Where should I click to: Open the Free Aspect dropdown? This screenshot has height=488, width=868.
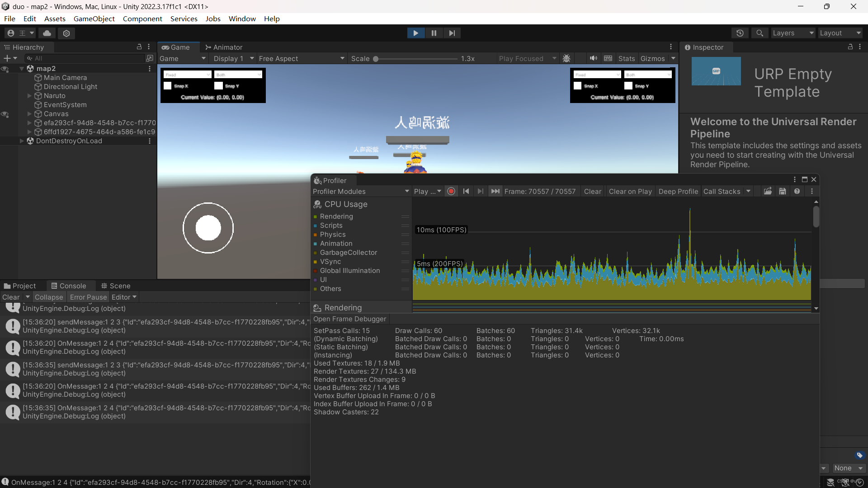(301, 58)
